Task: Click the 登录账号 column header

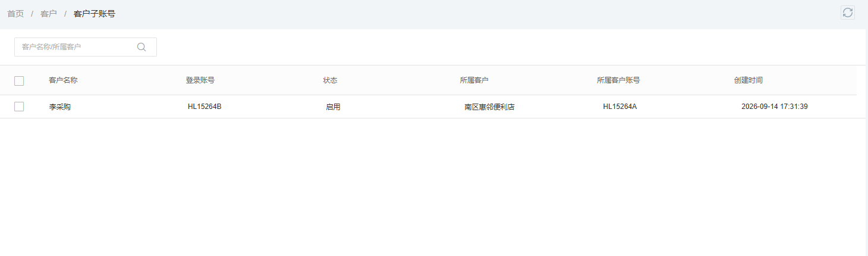Action: point(200,80)
